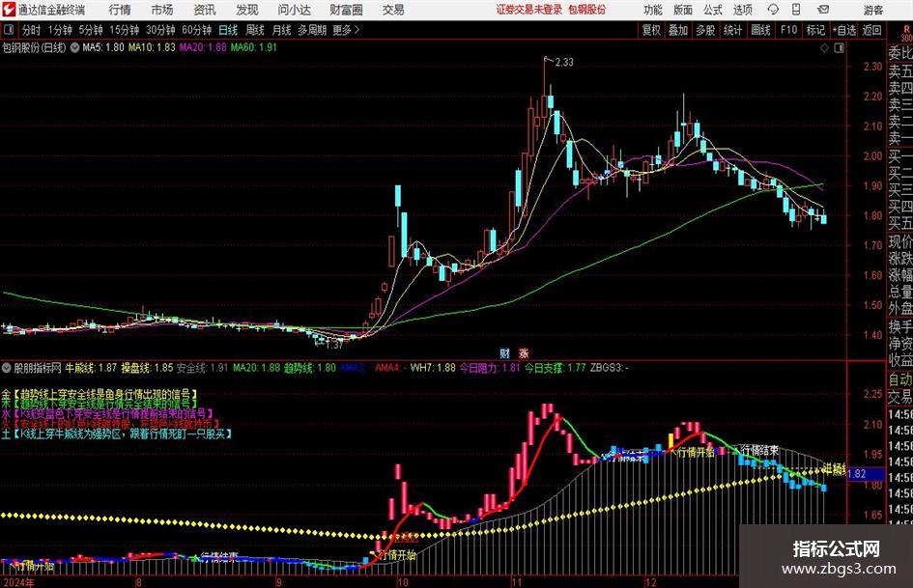Open the 市场 menu

162,10
